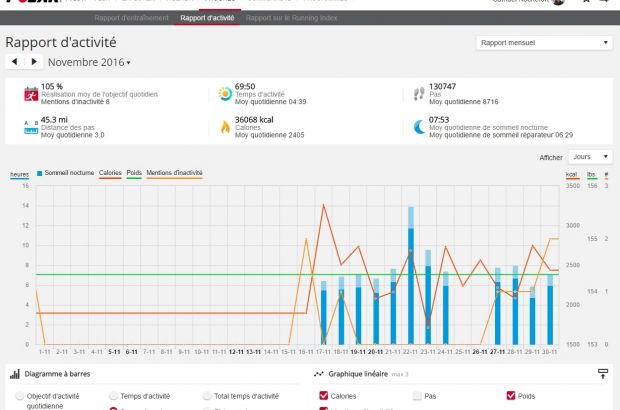The width and height of the screenshot is (620, 410).
Task: Switch to Rapport d'entraînement tab
Action: tap(130, 18)
